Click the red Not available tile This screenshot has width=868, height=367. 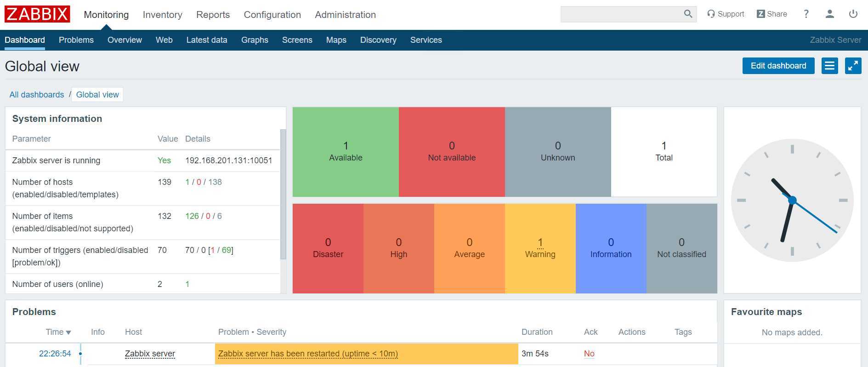[452, 152]
